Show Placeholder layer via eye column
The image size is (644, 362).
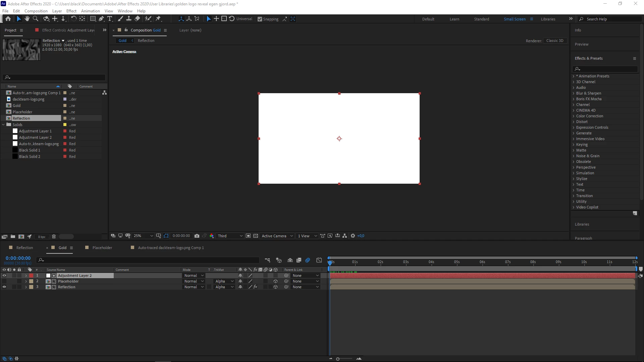pos(4,281)
